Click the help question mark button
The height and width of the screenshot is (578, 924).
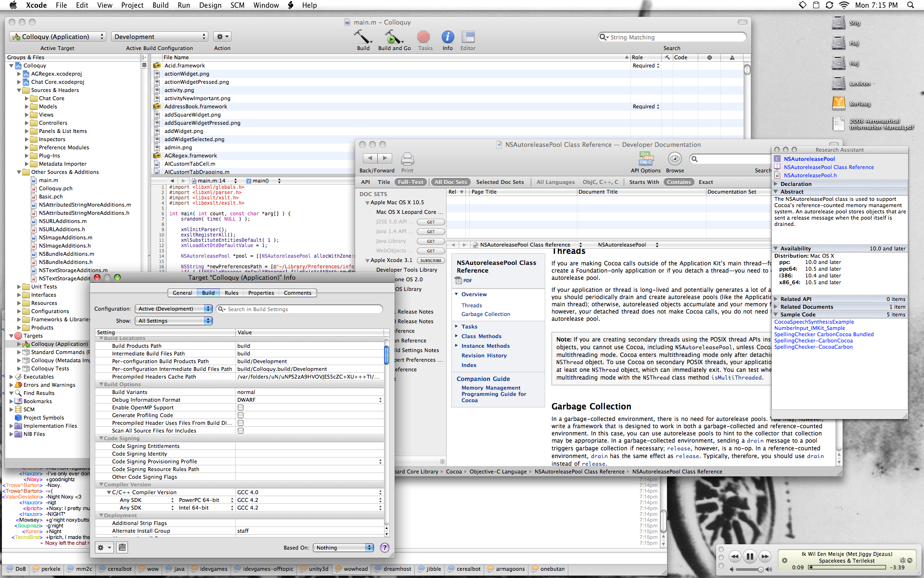tap(385, 548)
